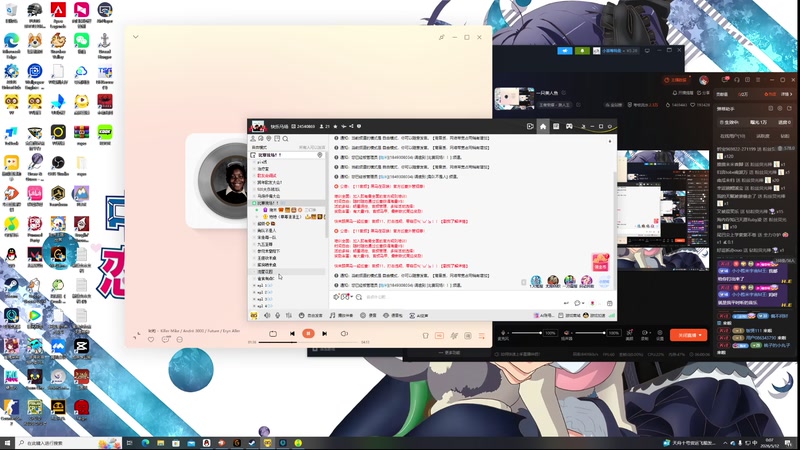The image size is (800, 450).
Task: Toggle the microphone in YY bottom bar
Action: click(278, 315)
